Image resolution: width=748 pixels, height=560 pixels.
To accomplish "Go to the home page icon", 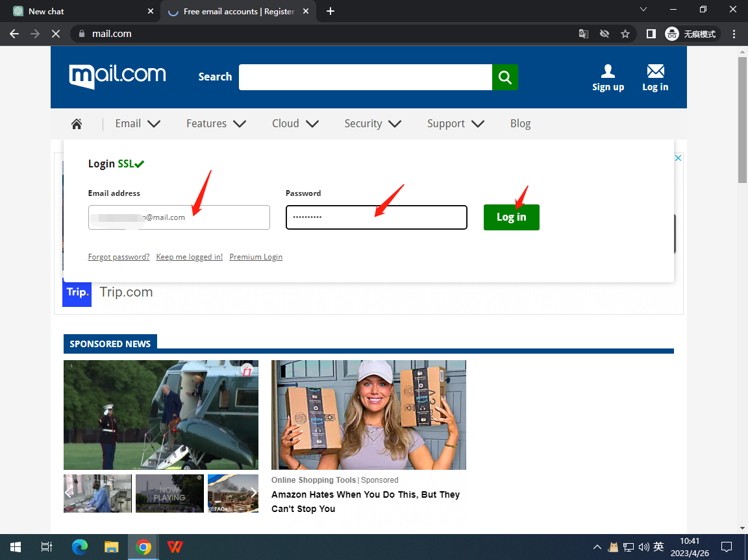I will pyautogui.click(x=77, y=124).
